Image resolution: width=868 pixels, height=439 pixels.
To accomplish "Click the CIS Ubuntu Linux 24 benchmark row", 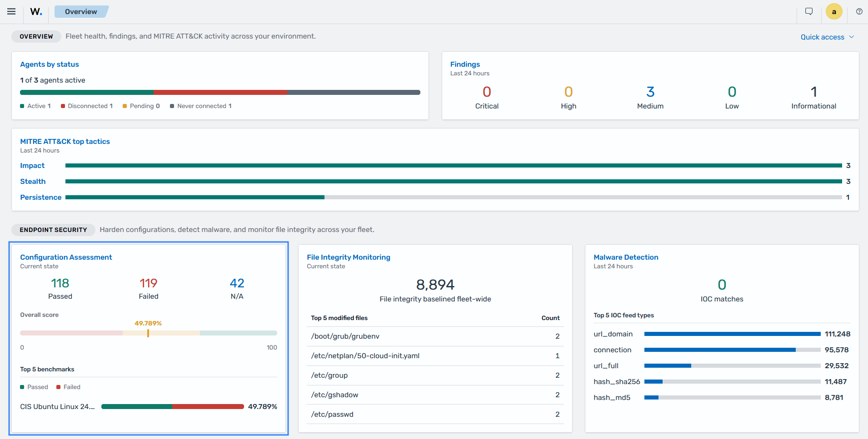I will coord(149,407).
